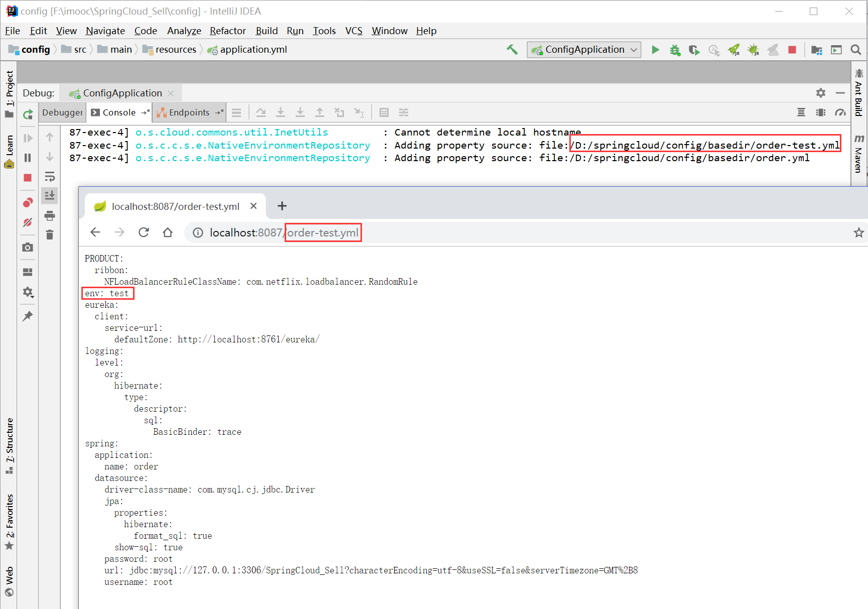Switch to the Console tab

coord(119,112)
